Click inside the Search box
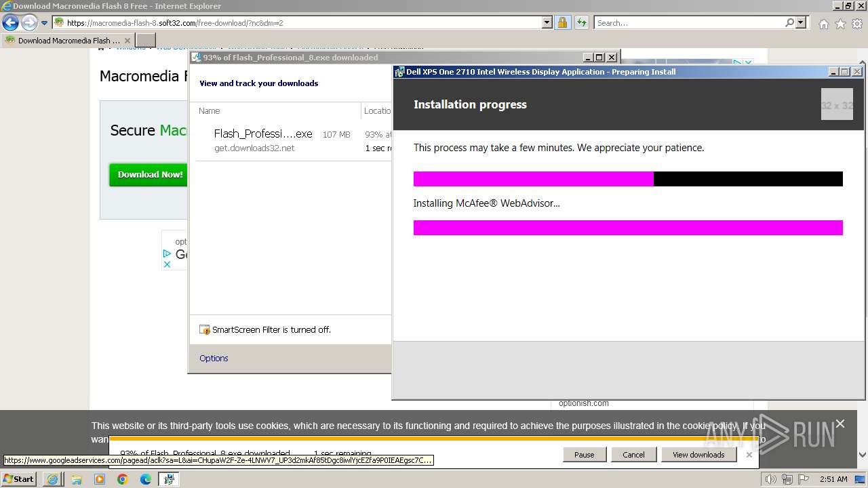The width and height of the screenshot is (868, 488). pyautogui.click(x=689, y=22)
